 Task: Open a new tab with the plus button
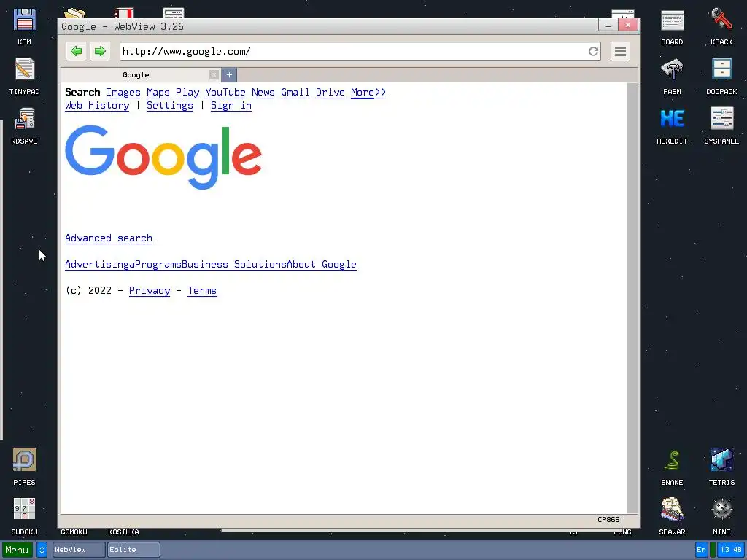point(229,75)
